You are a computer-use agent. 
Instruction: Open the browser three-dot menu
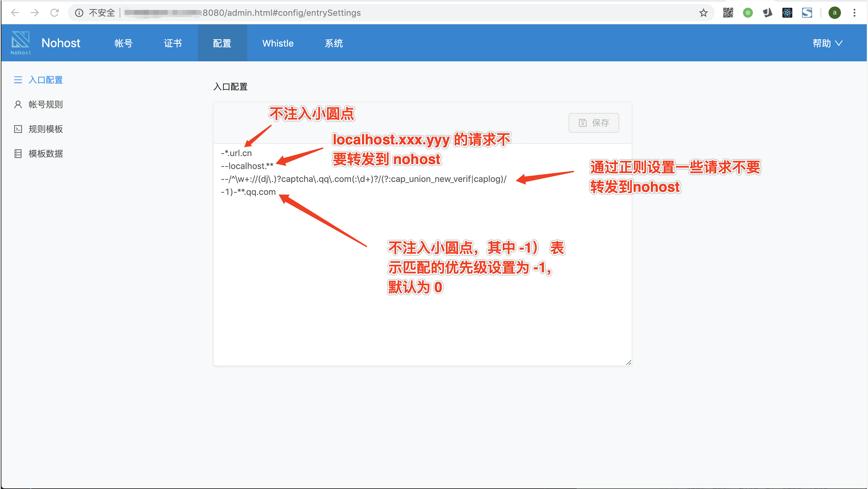point(854,13)
